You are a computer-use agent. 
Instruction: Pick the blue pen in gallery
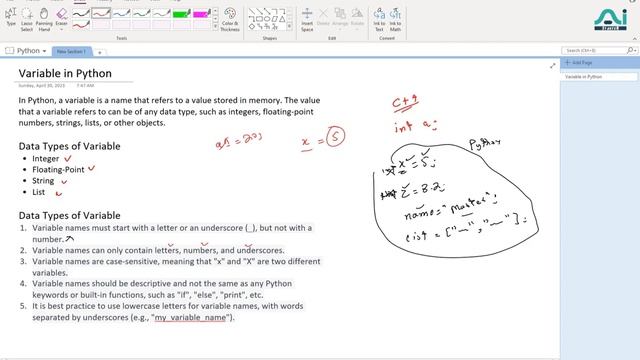click(121, 13)
